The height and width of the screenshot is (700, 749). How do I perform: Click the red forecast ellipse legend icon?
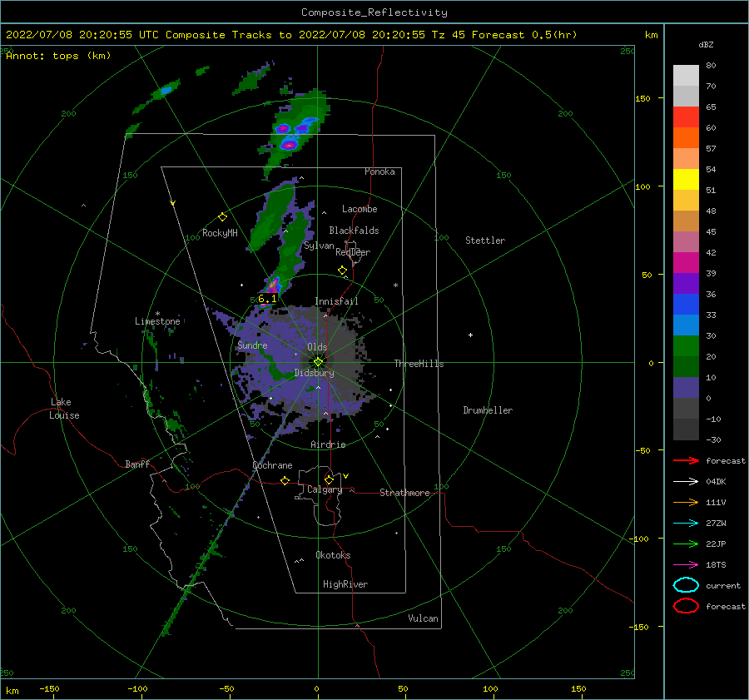(686, 606)
